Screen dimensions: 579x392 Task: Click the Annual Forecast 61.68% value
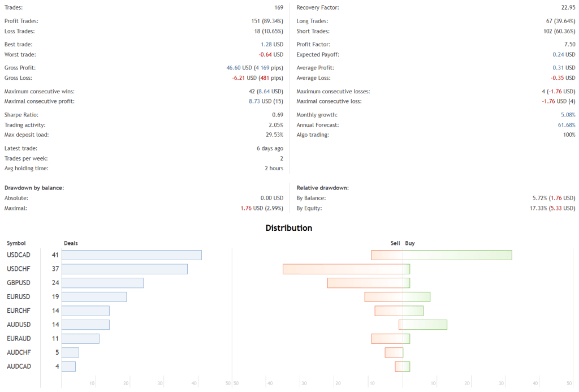click(x=563, y=125)
